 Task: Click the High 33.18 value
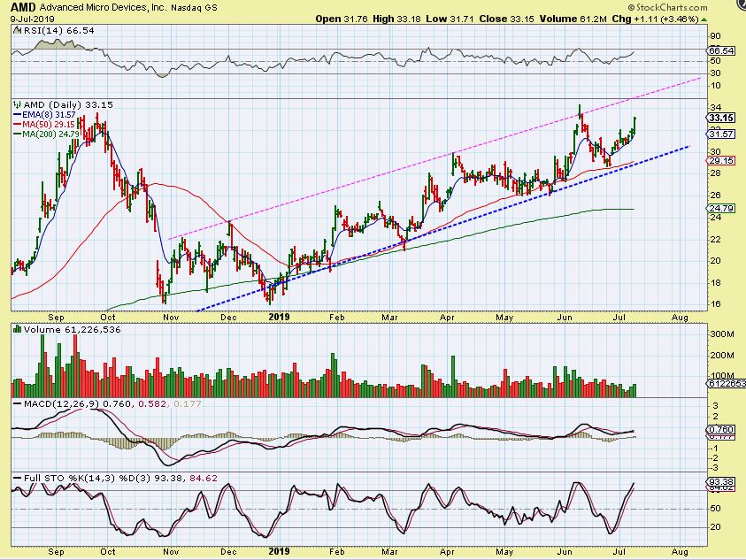click(x=396, y=19)
